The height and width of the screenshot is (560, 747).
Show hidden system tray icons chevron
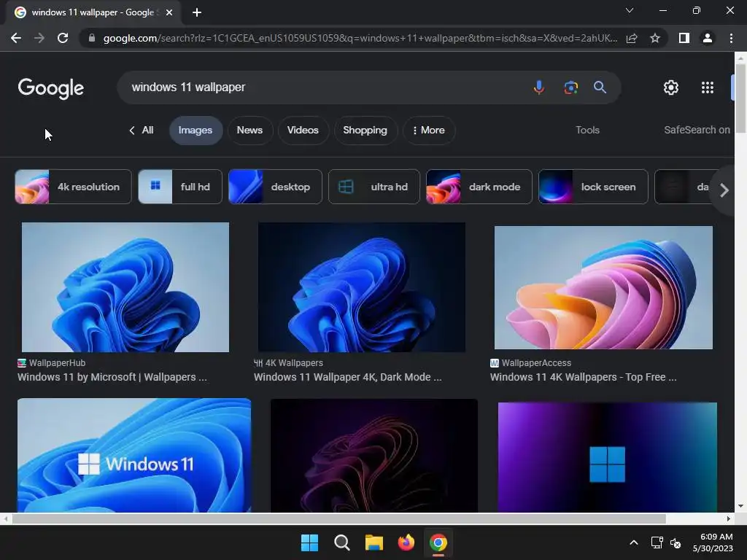pyautogui.click(x=634, y=542)
